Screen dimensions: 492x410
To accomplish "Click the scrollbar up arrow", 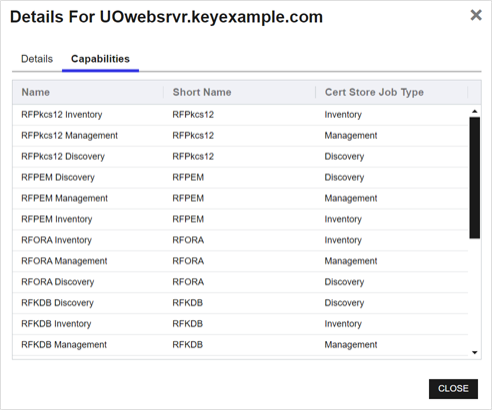I will point(475,111).
